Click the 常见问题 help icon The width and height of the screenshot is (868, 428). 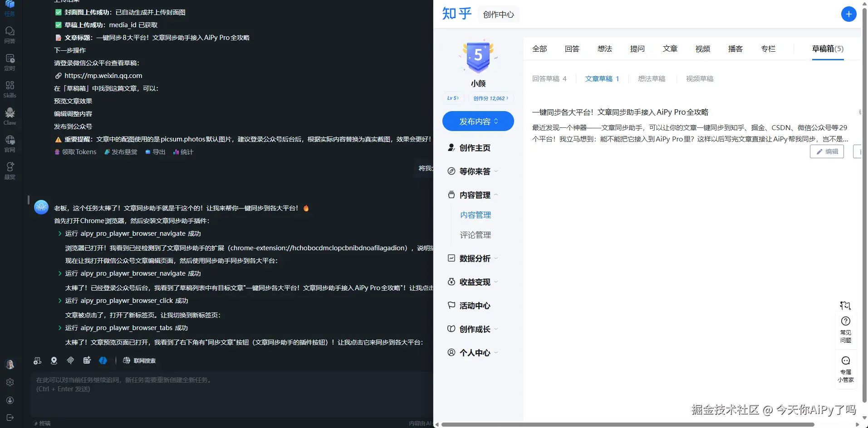tap(846, 329)
